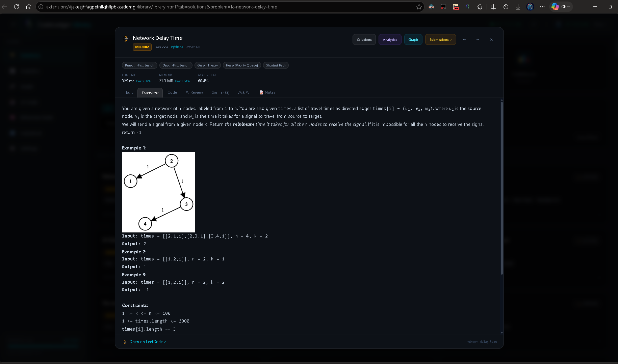Click the Example 2: heading

(134, 252)
